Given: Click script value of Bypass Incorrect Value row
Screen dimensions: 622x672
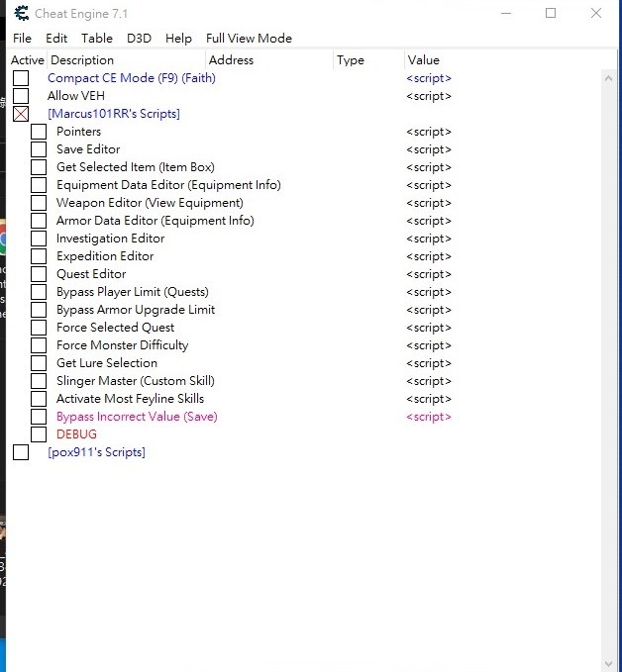Looking at the screenshot, I should click(429, 417).
